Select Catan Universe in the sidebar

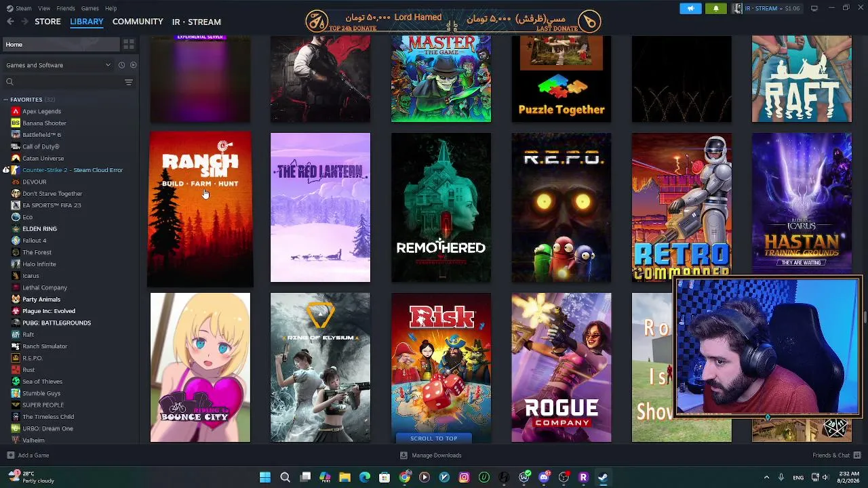(x=43, y=159)
